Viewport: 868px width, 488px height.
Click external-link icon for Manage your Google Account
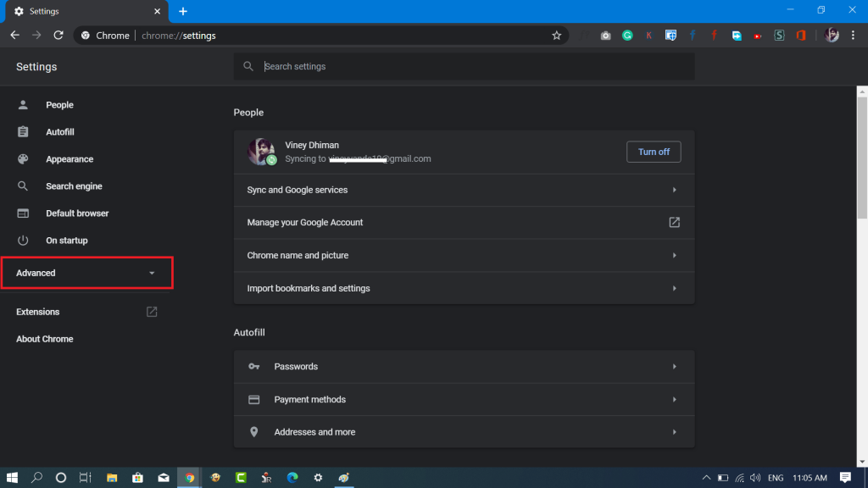tap(674, 223)
